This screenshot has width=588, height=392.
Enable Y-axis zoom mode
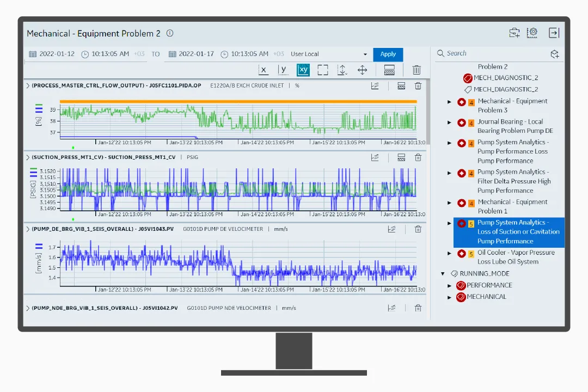(x=283, y=70)
